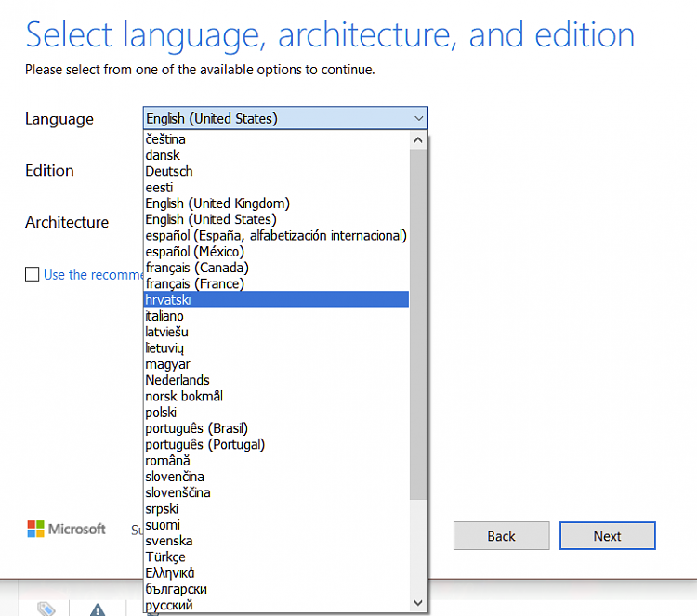The width and height of the screenshot is (697, 616).
Task: Choose русский language option
Action: (277, 605)
